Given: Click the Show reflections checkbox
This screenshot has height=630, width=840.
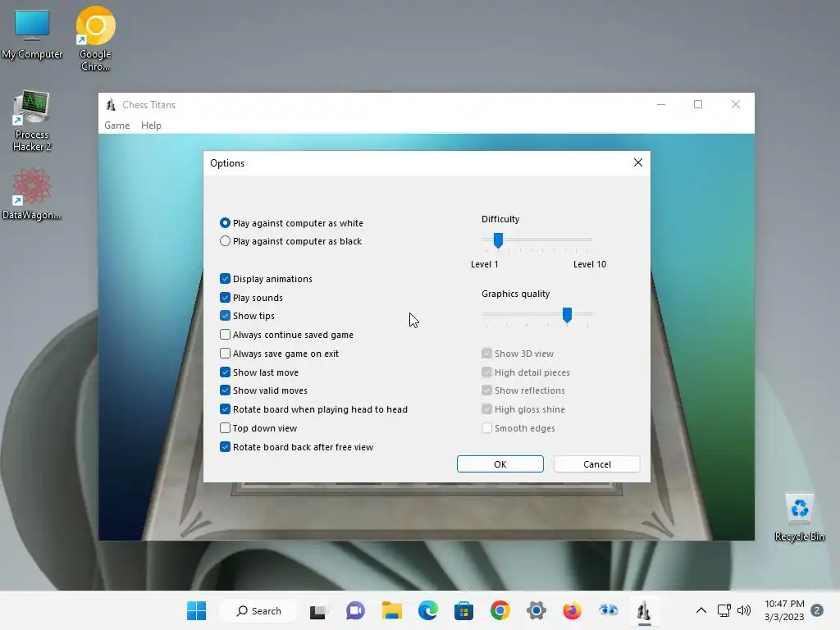Looking at the screenshot, I should point(486,390).
